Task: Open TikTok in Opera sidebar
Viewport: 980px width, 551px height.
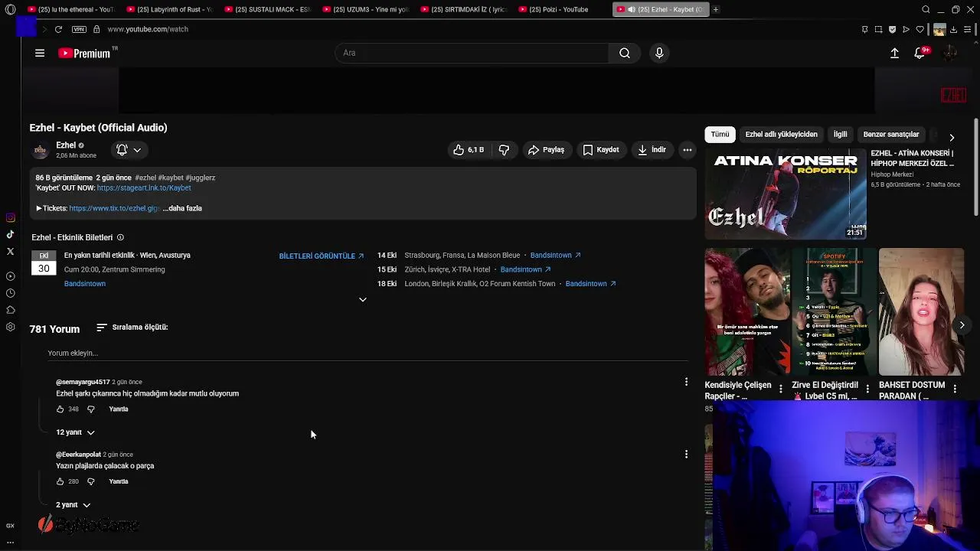Action: point(10,235)
